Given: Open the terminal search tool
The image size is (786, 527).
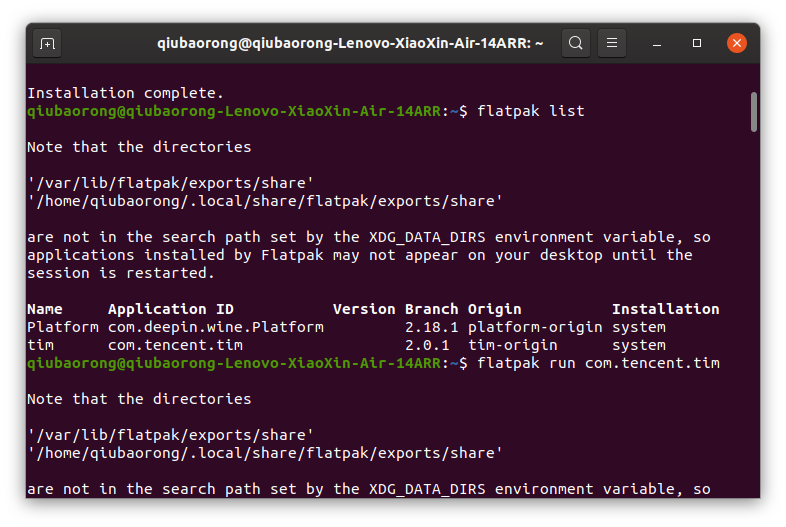Looking at the screenshot, I should coord(575,43).
